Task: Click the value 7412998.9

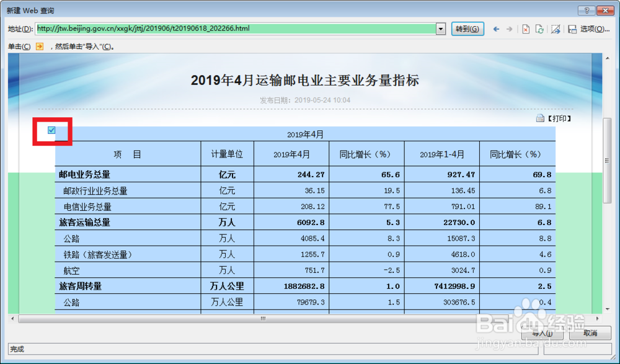Action: [x=454, y=286]
